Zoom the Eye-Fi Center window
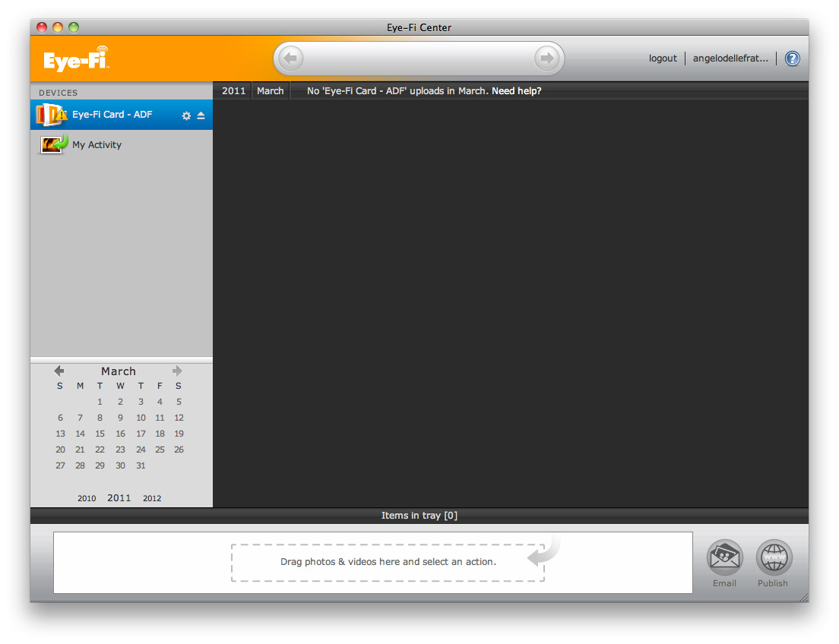Image resolution: width=839 pixels, height=644 pixels. pyautogui.click(x=74, y=27)
